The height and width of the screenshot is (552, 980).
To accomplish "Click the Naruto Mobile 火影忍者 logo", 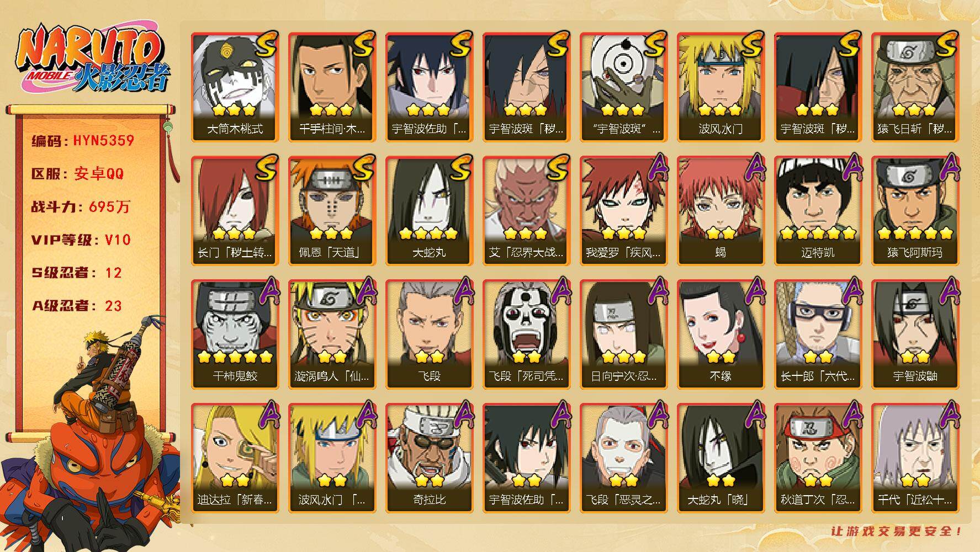I will pyautogui.click(x=93, y=60).
